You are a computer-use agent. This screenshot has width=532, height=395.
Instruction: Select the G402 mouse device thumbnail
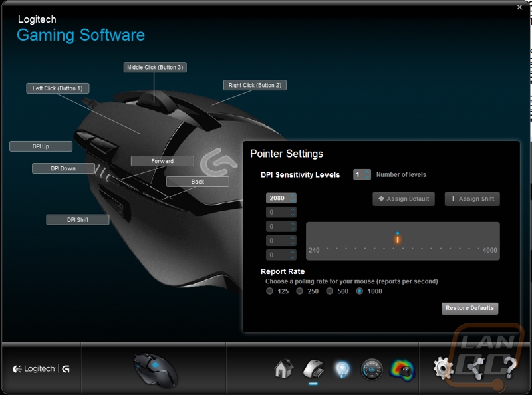pyautogui.click(x=156, y=370)
